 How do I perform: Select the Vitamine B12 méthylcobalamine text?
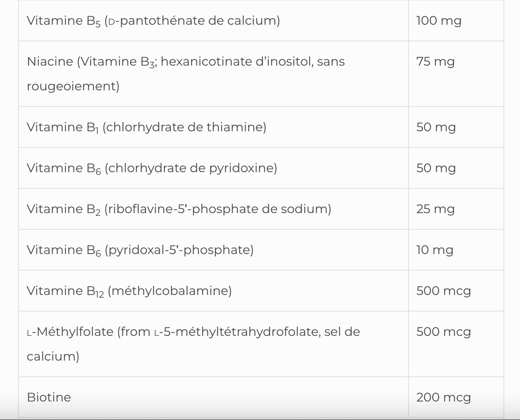pyautogui.click(x=129, y=291)
